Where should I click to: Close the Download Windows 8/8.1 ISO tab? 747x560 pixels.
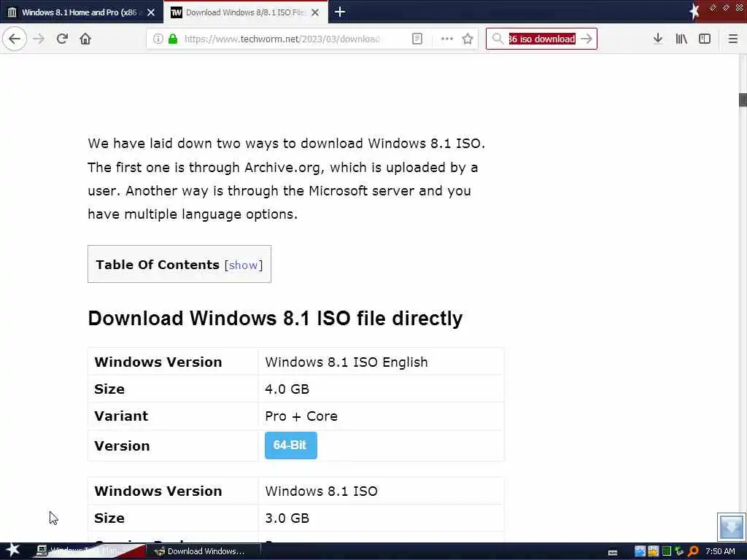[315, 12]
